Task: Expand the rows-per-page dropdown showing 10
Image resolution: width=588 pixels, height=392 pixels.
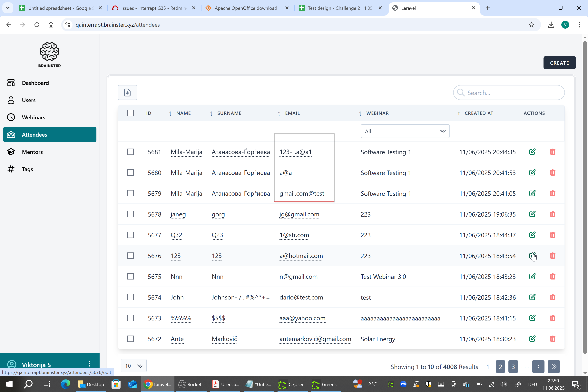Action: coord(133,366)
